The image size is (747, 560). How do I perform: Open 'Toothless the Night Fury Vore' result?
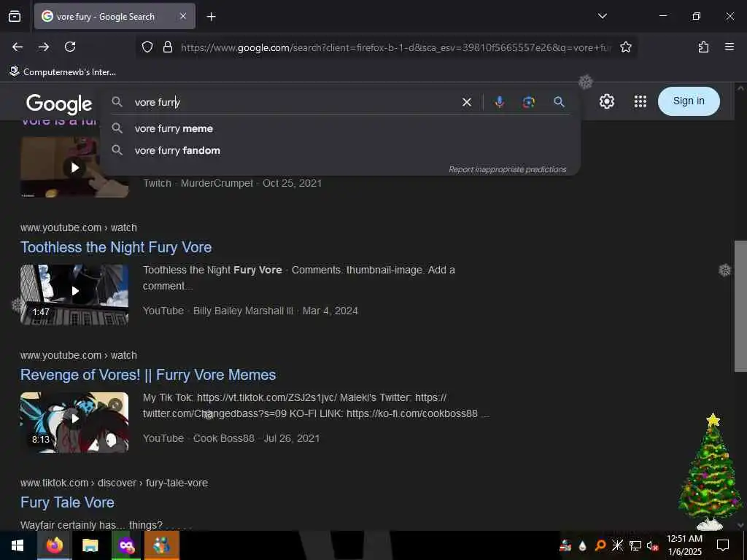coord(116,247)
